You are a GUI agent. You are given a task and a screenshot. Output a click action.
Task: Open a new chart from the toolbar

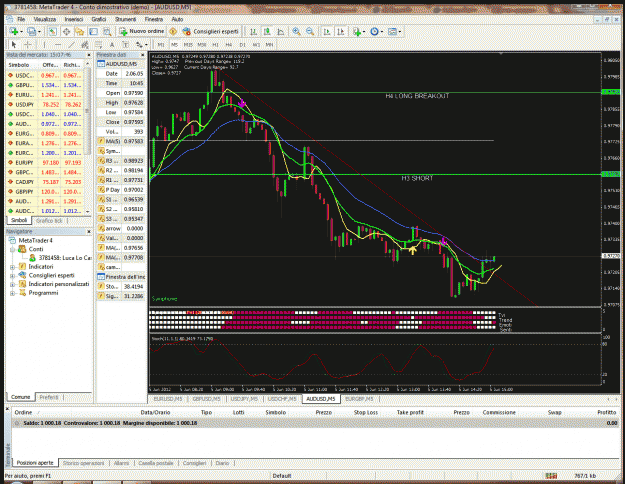[13, 31]
